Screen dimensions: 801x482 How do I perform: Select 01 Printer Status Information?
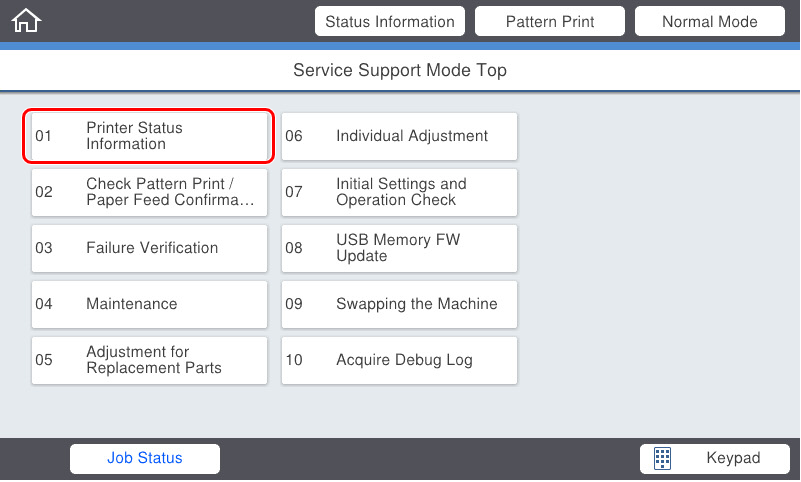(x=149, y=136)
